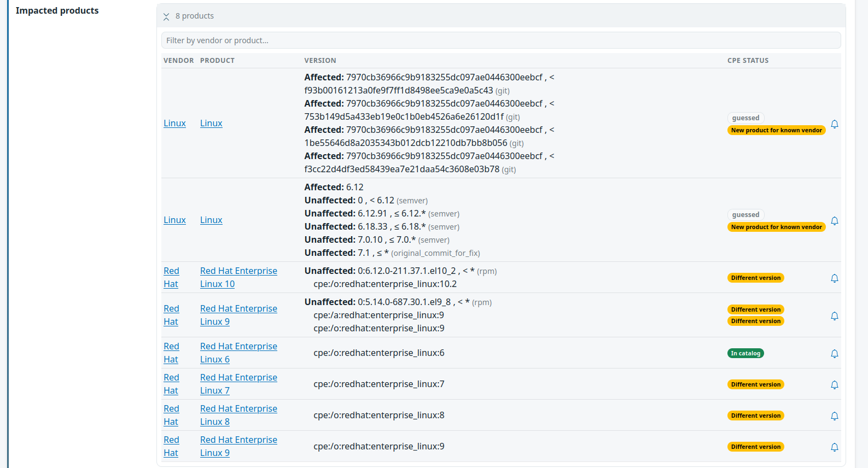Screen dimensions: 868x468
Task: Subscribe bell for Red Hat Enterprise Linux 7
Action: (835, 385)
